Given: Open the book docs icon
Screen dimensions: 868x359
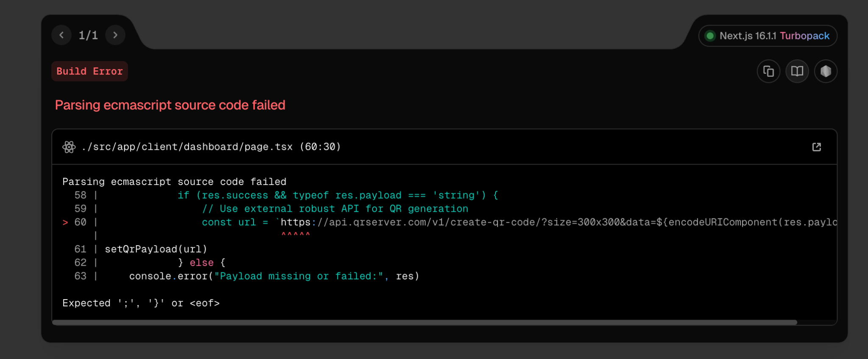Looking at the screenshot, I should click(797, 71).
